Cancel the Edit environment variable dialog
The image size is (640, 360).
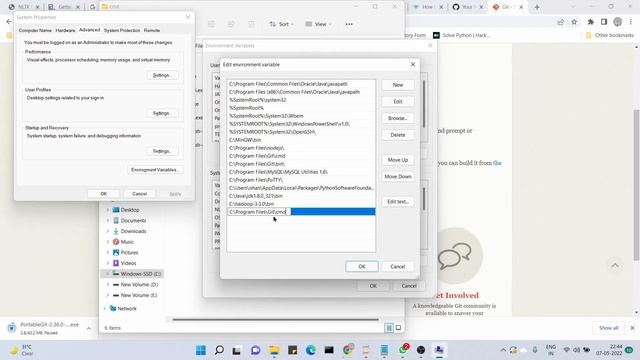click(398, 267)
